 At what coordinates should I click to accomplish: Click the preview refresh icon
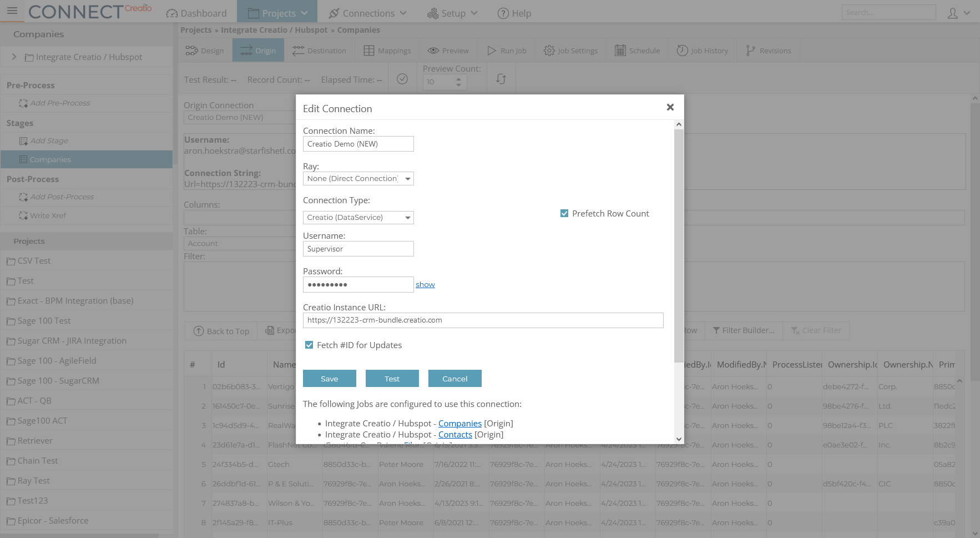(501, 79)
